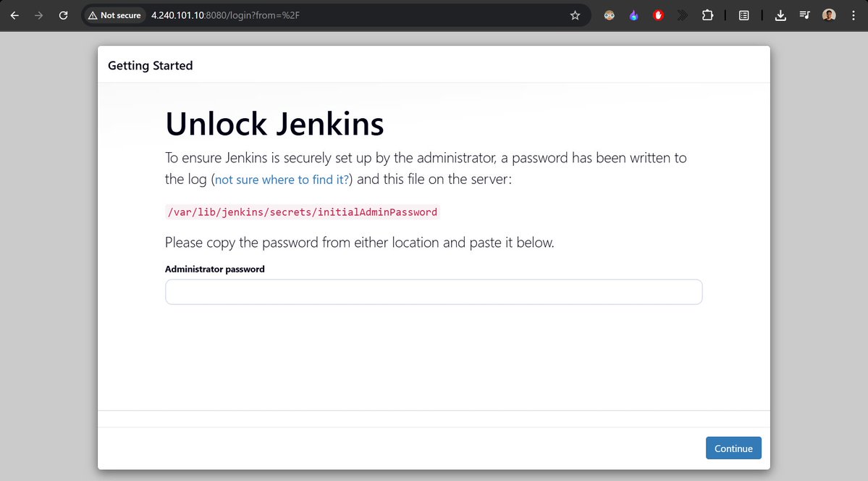Expand hidden extensions via the double chevron
868x481 pixels.
(x=681, y=14)
